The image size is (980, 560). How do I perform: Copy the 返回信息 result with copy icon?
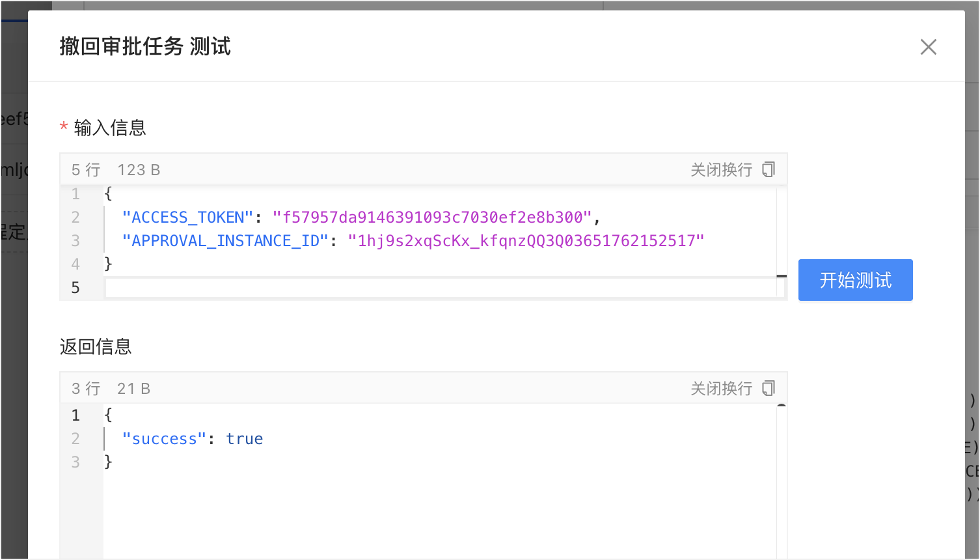coord(769,388)
